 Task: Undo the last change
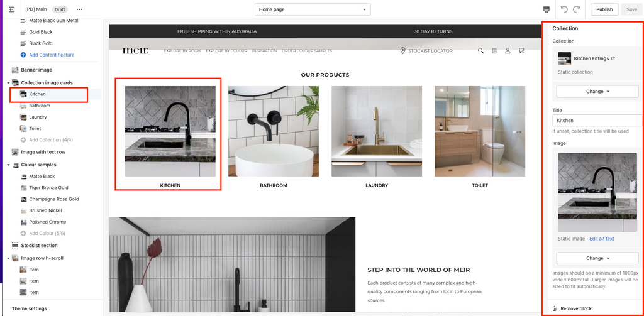tap(564, 9)
